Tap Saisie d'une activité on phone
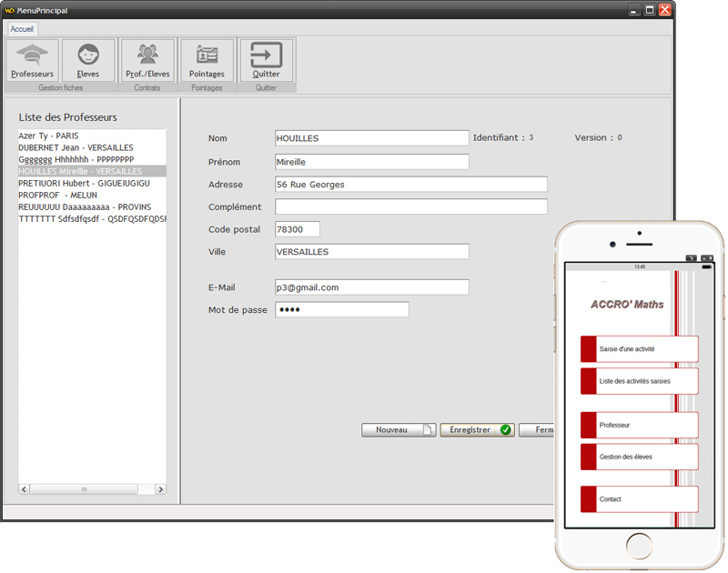The image size is (728, 573). coord(640,349)
